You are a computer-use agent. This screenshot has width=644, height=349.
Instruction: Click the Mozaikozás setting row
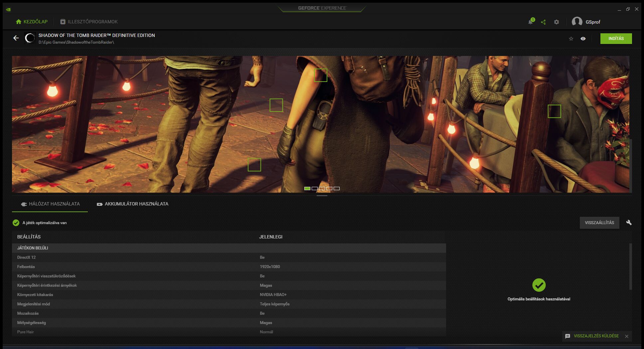click(229, 313)
